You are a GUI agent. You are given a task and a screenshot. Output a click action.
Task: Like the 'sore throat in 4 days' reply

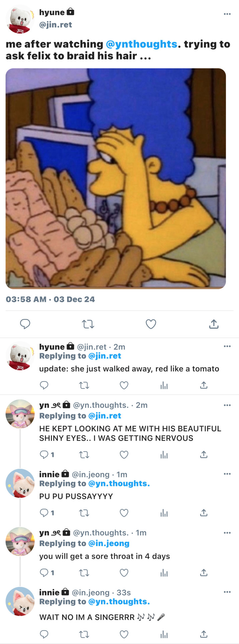click(124, 573)
